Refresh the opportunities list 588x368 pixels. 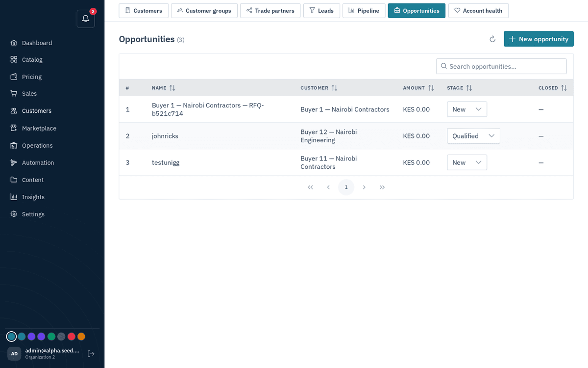[x=492, y=39]
